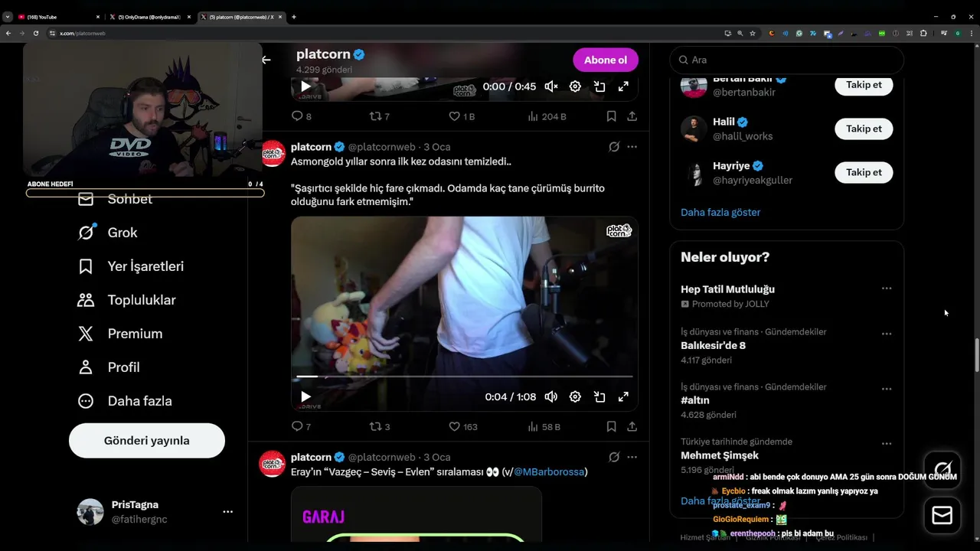
Task: Open the Grok item in X sidebar
Action: (107, 233)
